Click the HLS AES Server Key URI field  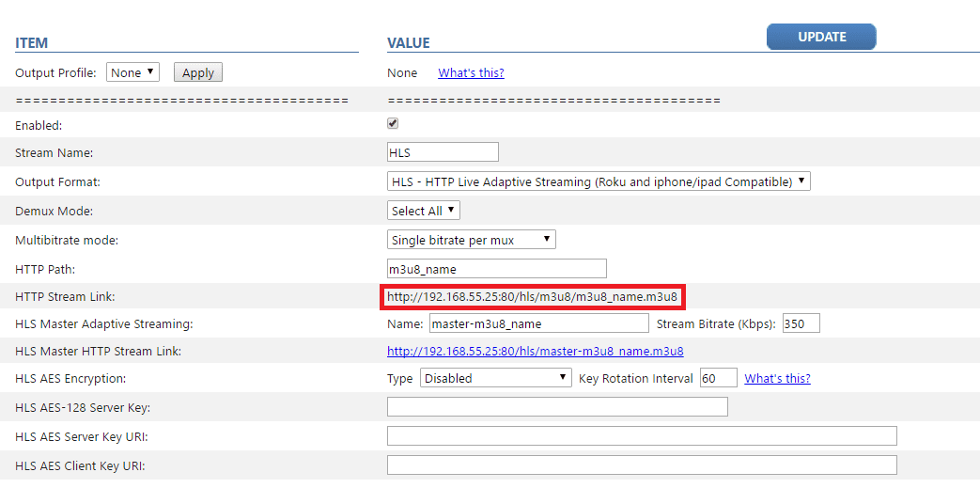(642, 436)
